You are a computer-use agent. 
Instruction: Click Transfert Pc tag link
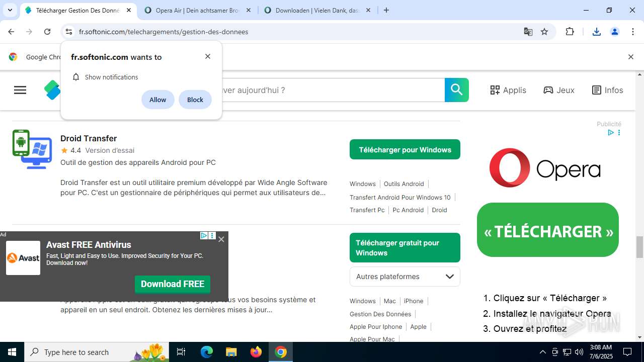point(367,210)
